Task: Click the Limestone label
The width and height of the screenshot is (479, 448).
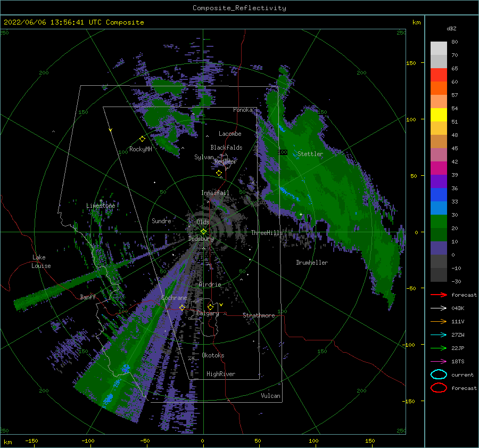Action: (101, 206)
